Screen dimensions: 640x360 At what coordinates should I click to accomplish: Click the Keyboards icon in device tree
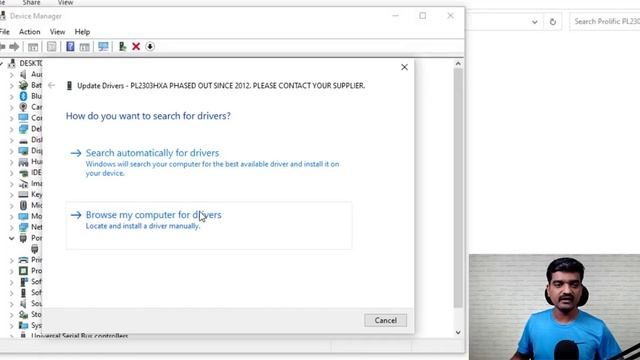point(23,194)
